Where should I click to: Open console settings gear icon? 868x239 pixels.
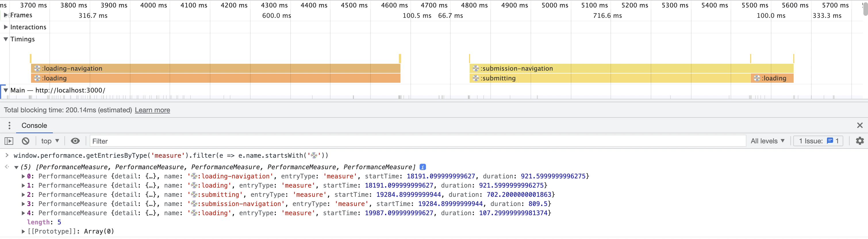tap(860, 141)
